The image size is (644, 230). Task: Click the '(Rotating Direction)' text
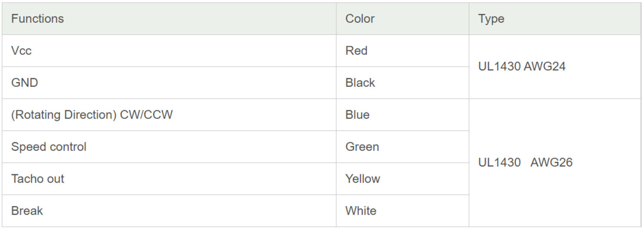[64, 115]
